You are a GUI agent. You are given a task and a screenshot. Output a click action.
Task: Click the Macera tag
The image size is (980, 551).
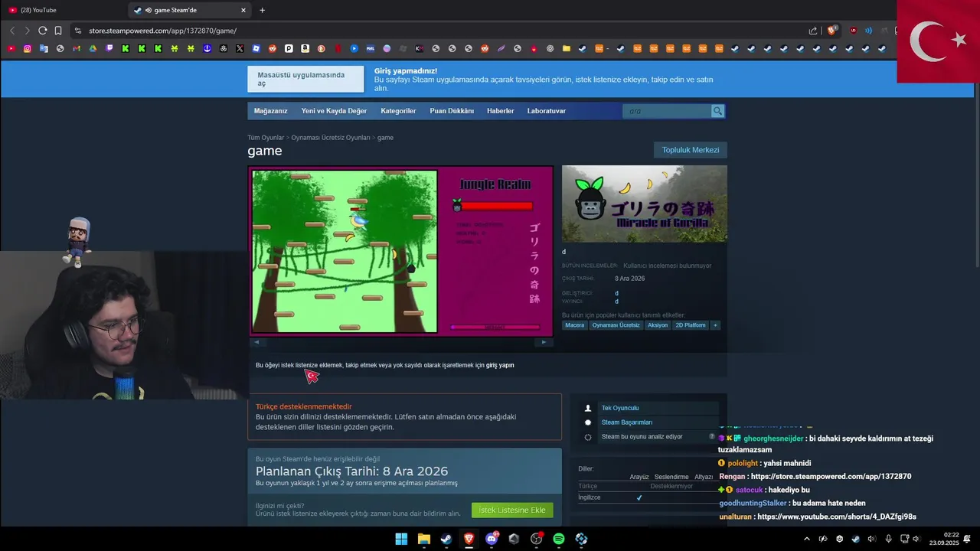pos(574,325)
